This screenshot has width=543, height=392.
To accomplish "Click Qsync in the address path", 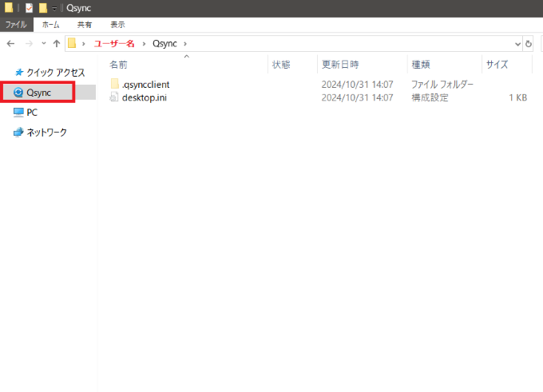I will click(164, 44).
